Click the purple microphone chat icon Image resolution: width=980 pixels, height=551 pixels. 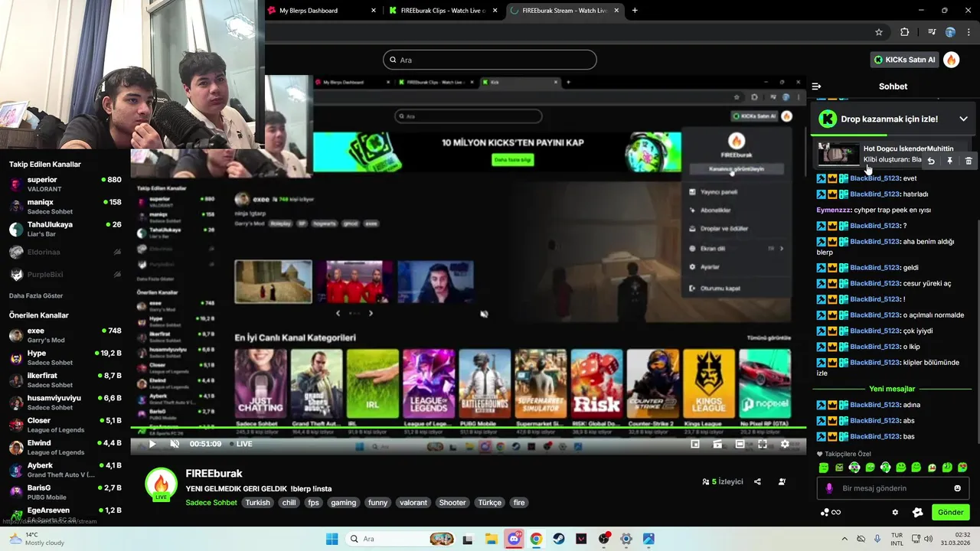click(828, 488)
